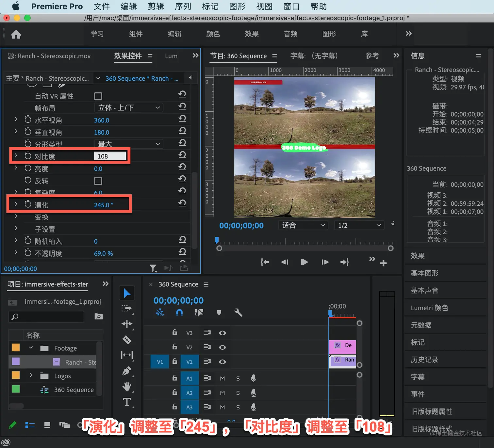The width and height of the screenshot is (494, 448).
Task: Reset the 演化 parameter
Action: tap(182, 203)
